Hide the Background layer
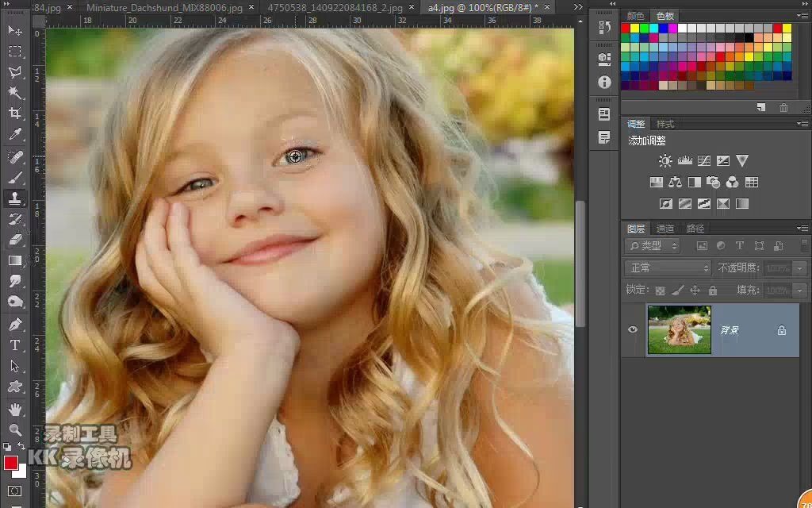 point(632,329)
